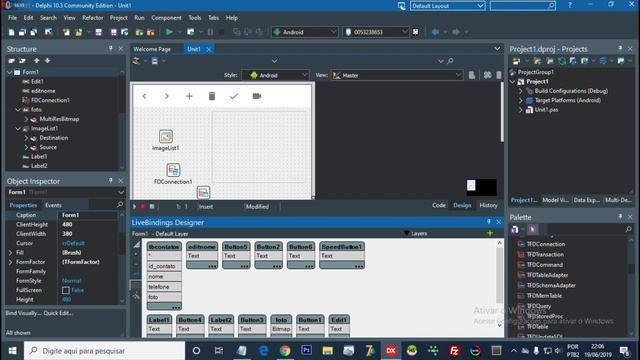
Task: Click the Windows taskbar search box
Action: tap(104, 351)
